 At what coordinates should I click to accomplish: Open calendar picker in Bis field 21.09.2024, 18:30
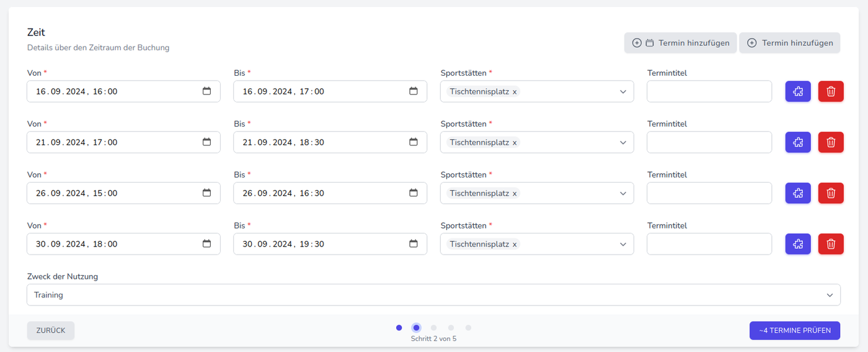tap(414, 142)
